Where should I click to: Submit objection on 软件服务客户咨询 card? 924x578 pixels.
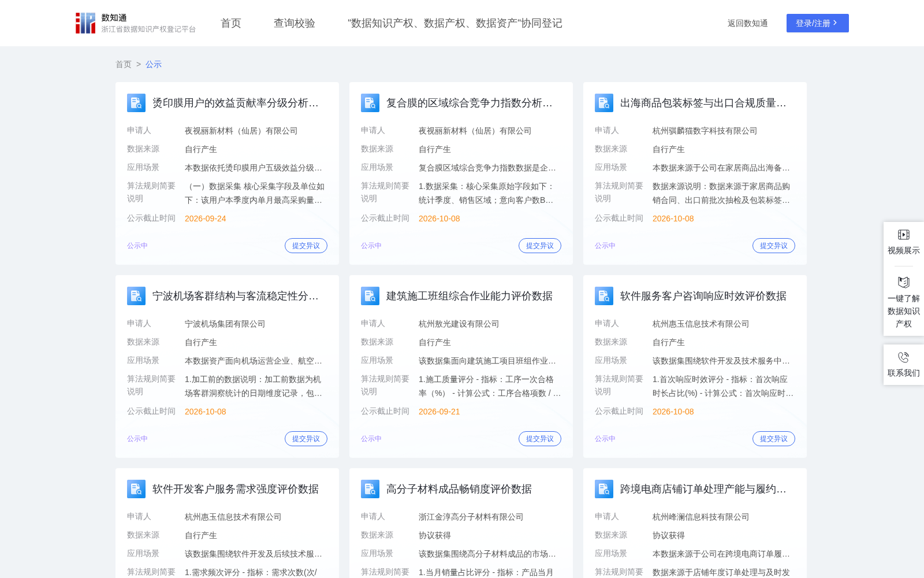tap(774, 439)
